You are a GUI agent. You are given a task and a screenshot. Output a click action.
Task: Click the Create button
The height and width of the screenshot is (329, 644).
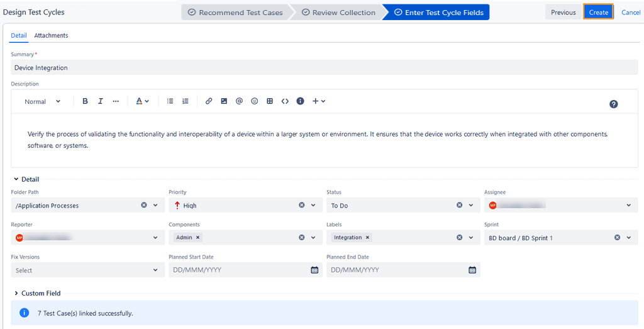point(598,13)
